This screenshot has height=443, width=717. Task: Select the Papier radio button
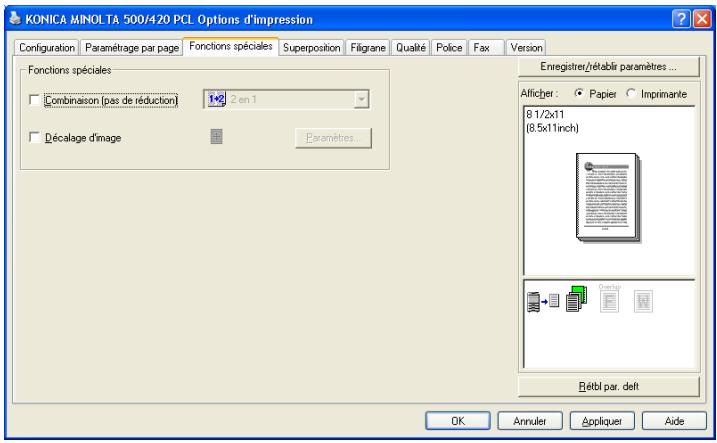coord(579,93)
